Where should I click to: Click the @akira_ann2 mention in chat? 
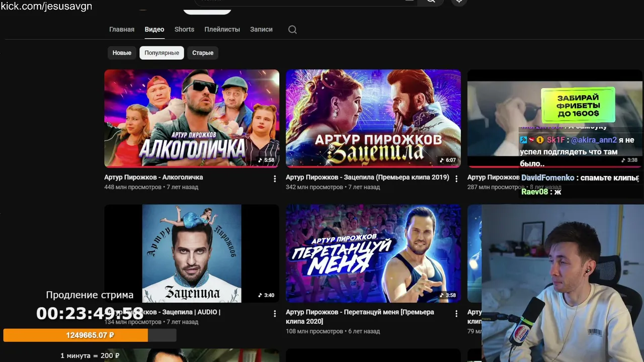point(594,140)
